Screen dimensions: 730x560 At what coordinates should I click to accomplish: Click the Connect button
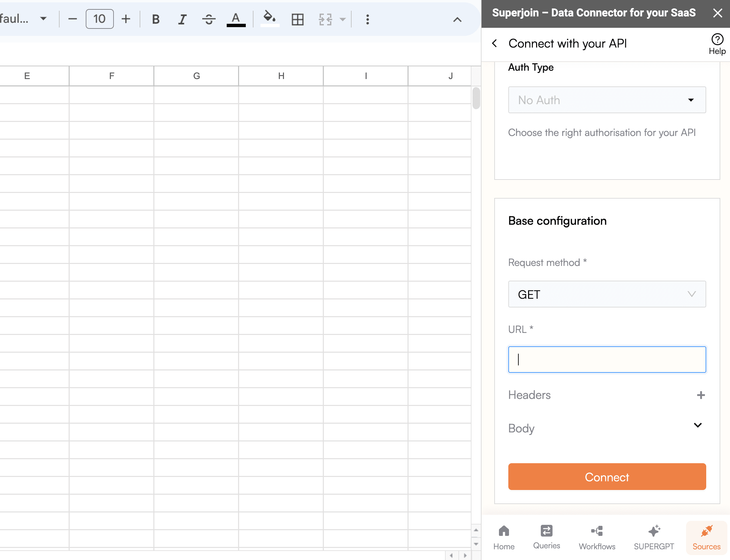[607, 477]
